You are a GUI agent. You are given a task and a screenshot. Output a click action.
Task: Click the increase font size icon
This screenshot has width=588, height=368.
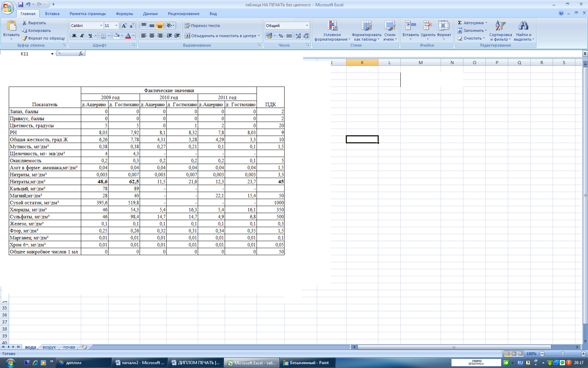coord(124,26)
